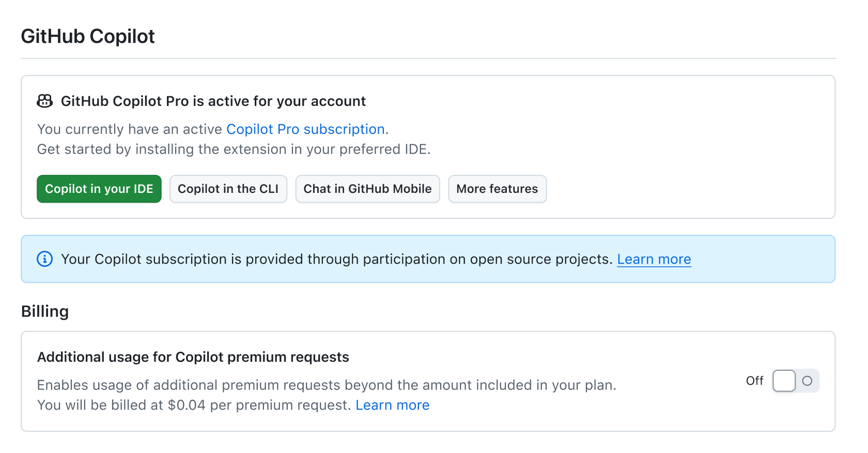Enable additional premium requests usage switch
Image resolution: width=868 pixels, height=453 pixels.
(x=796, y=381)
